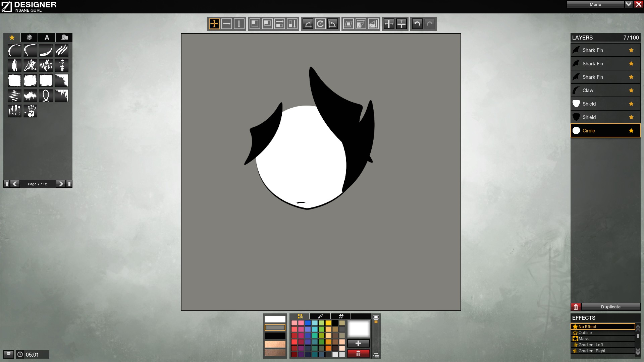
Task: Switch to the text A tab
Action: coord(47,38)
